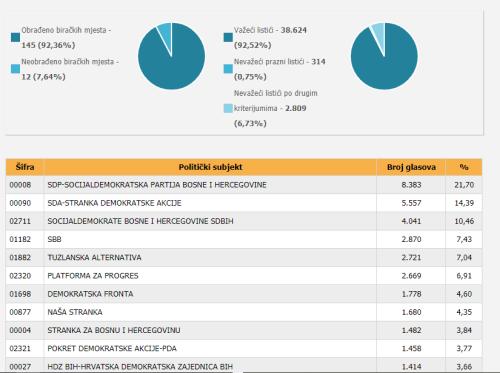Click percentage value 3,77

[x=464, y=349]
